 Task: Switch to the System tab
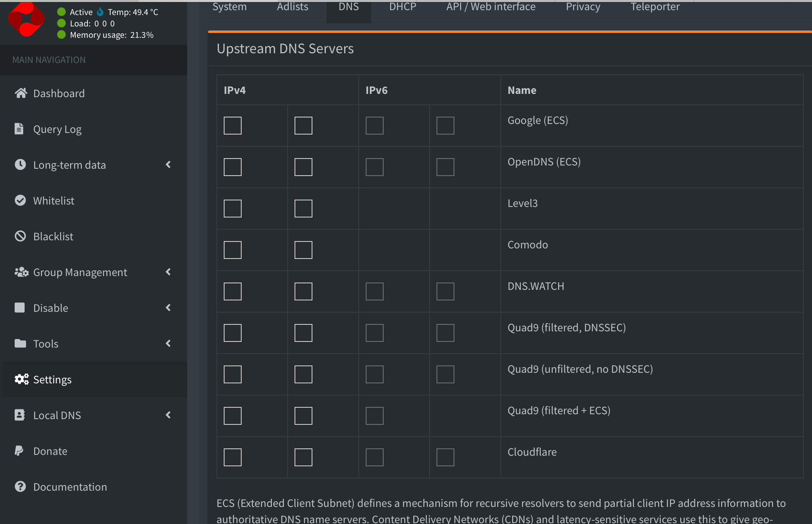point(229,7)
